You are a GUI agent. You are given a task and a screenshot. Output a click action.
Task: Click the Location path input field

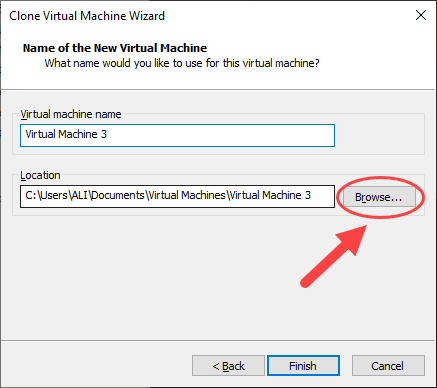[x=177, y=196]
